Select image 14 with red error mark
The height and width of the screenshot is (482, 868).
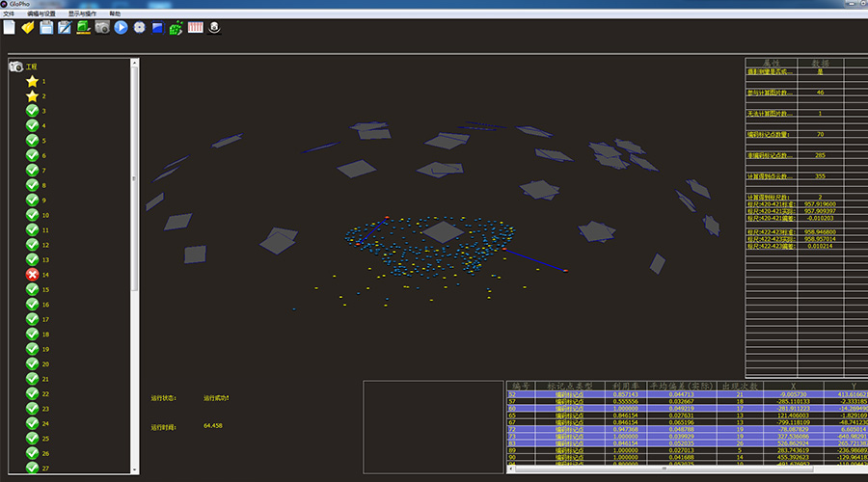pyautogui.click(x=32, y=275)
